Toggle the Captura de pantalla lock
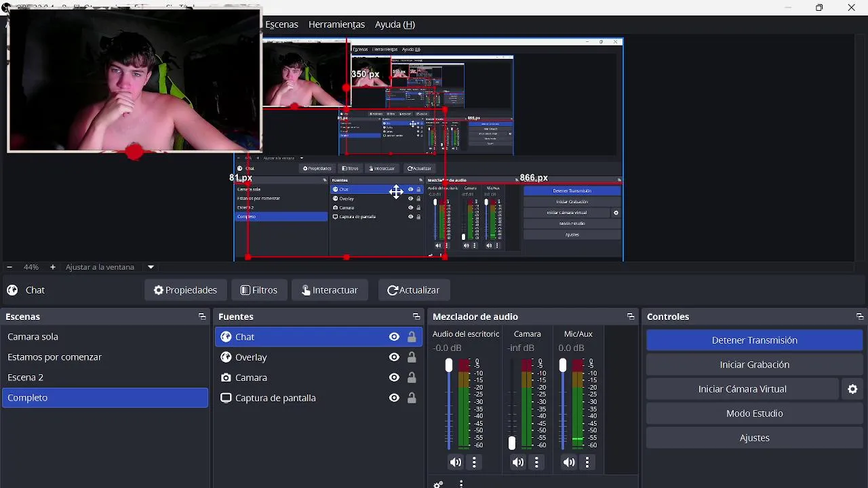The height and width of the screenshot is (488, 868). [412, 398]
